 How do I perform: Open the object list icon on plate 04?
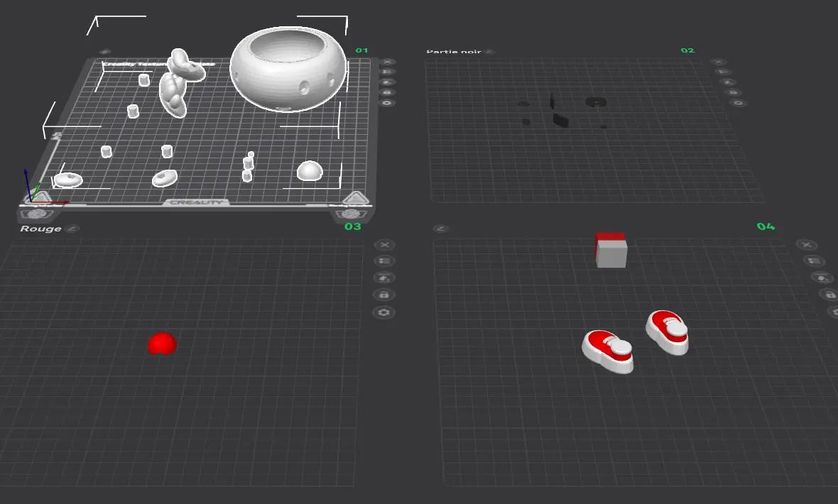point(814,261)
